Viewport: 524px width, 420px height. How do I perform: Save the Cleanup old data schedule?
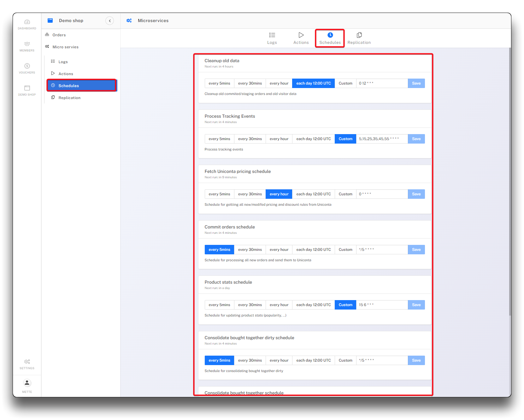point(416,83)
